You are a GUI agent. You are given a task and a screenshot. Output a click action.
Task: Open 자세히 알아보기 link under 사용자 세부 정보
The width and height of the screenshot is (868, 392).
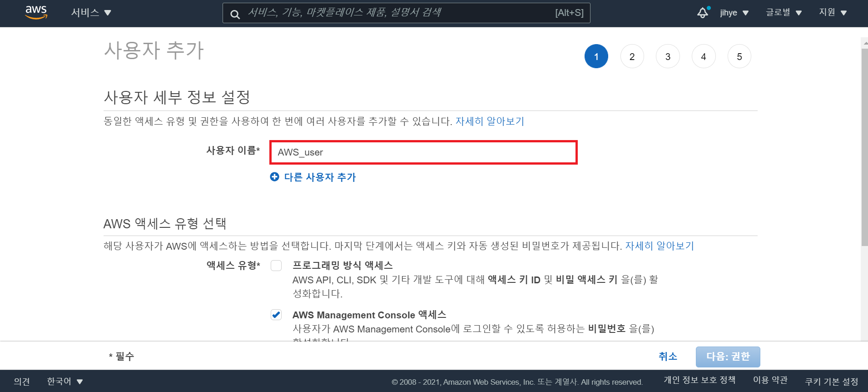click(490, 121)
